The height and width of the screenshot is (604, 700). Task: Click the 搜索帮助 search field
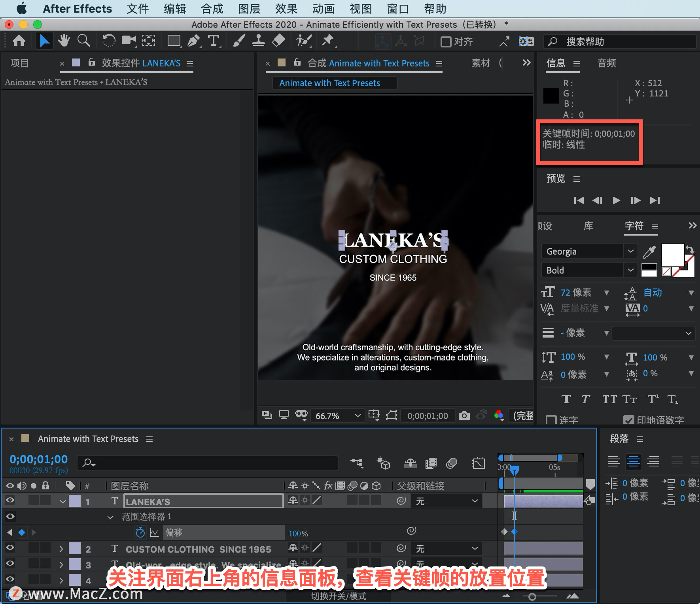(620, 42)
